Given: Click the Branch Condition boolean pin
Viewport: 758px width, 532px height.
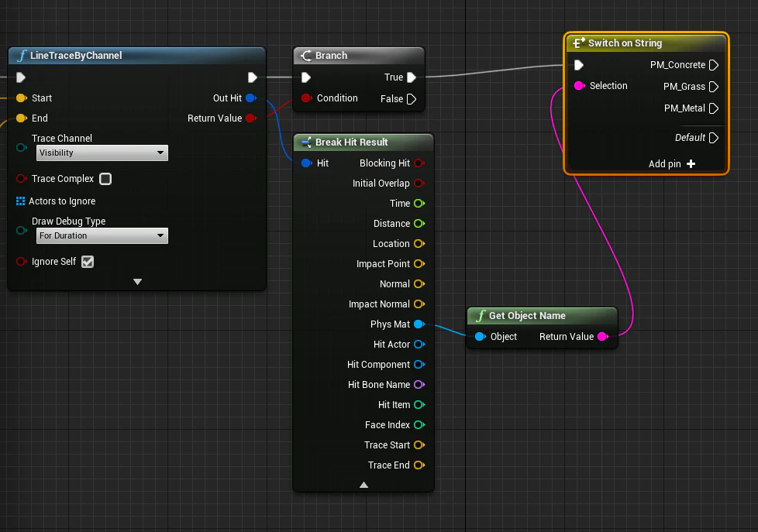Looking at the screenshot, I should [x=306, y=98].
